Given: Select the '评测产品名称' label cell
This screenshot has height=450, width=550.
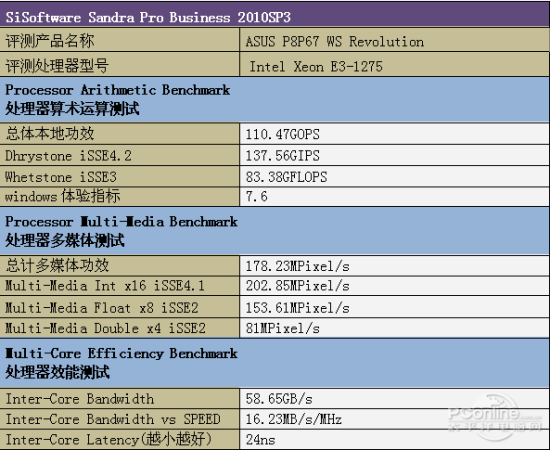Looking at the screenshot, I should [120, 40].
